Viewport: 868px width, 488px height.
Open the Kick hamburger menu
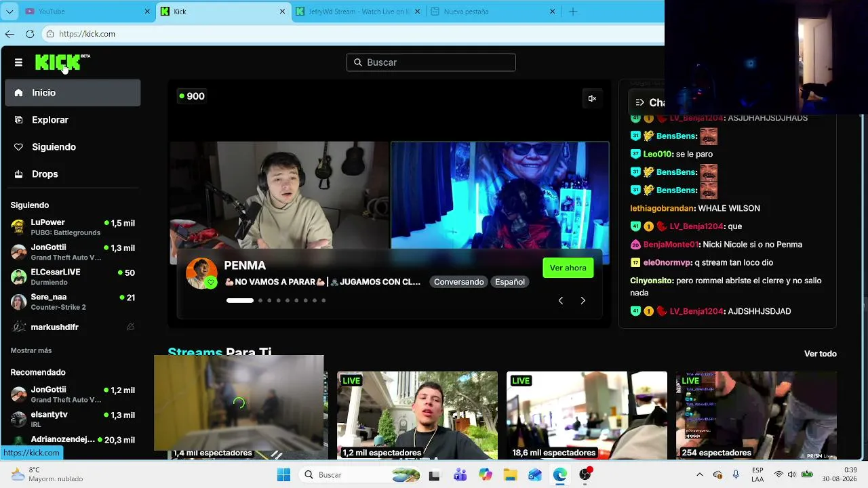click(x=18, y=62)
